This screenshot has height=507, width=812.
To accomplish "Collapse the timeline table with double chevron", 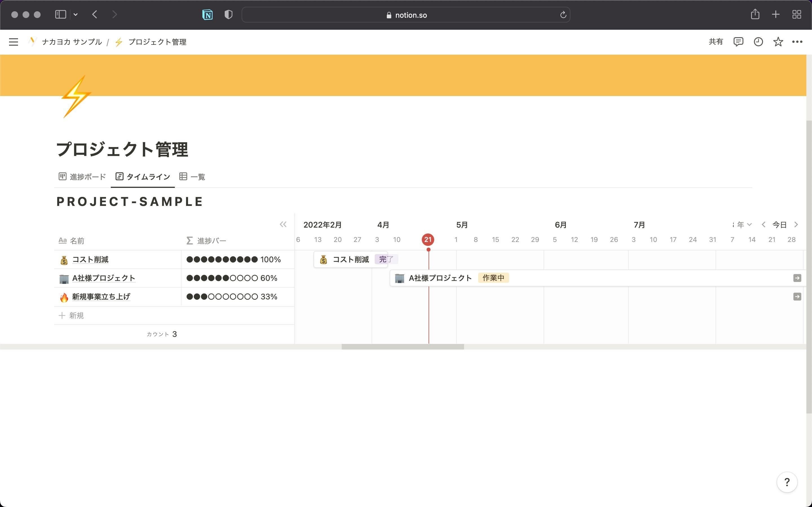I will 283,224.
